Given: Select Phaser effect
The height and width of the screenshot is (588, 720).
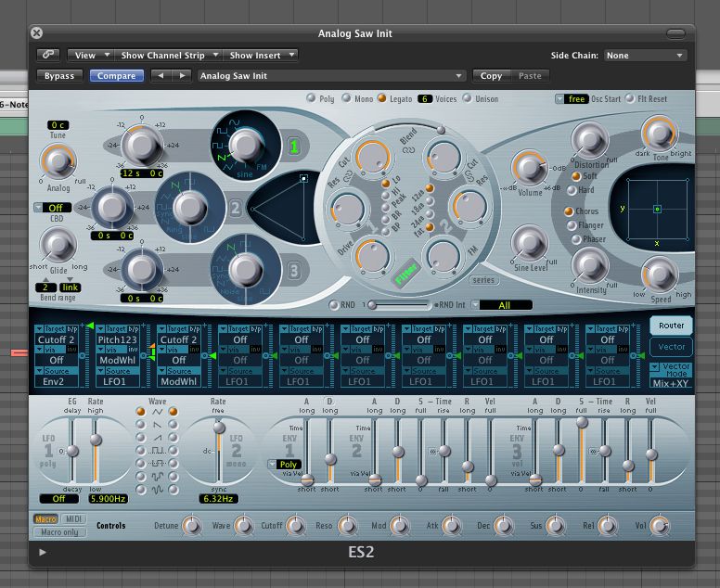Looking at the screenshot, I should click(576, 239).
